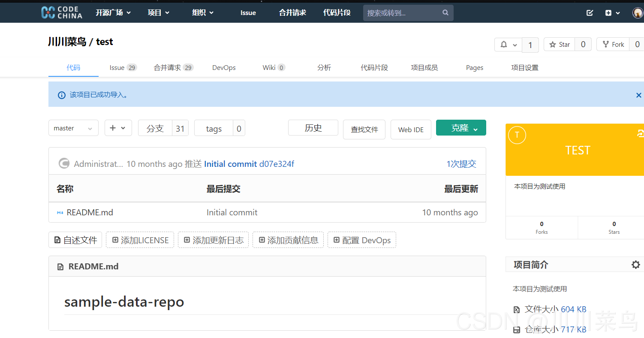Click the magnifier icon in search box
The height and width of the screenshot is (338, 644).
pos(445,13)
